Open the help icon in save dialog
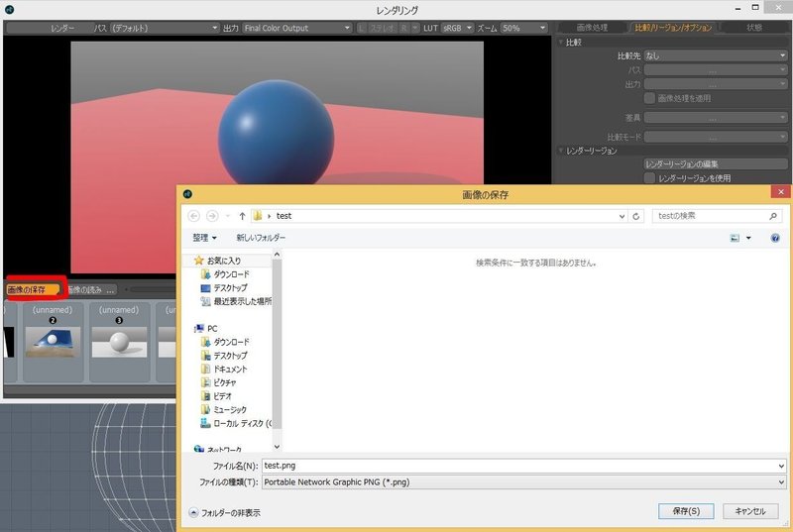 [x=775, y=238]
